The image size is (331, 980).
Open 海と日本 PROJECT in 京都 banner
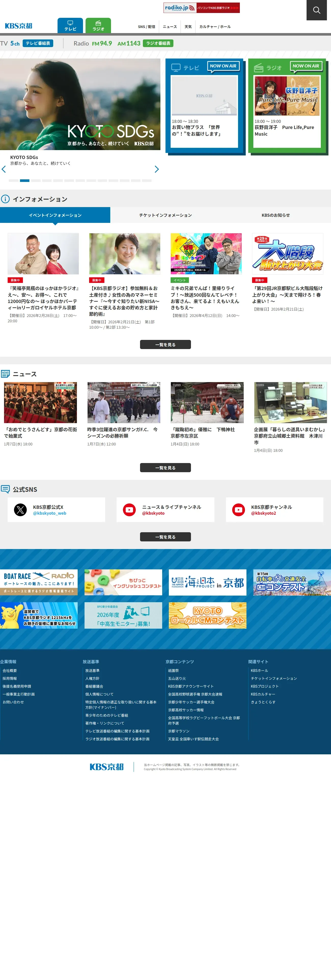tap(208, 582)
